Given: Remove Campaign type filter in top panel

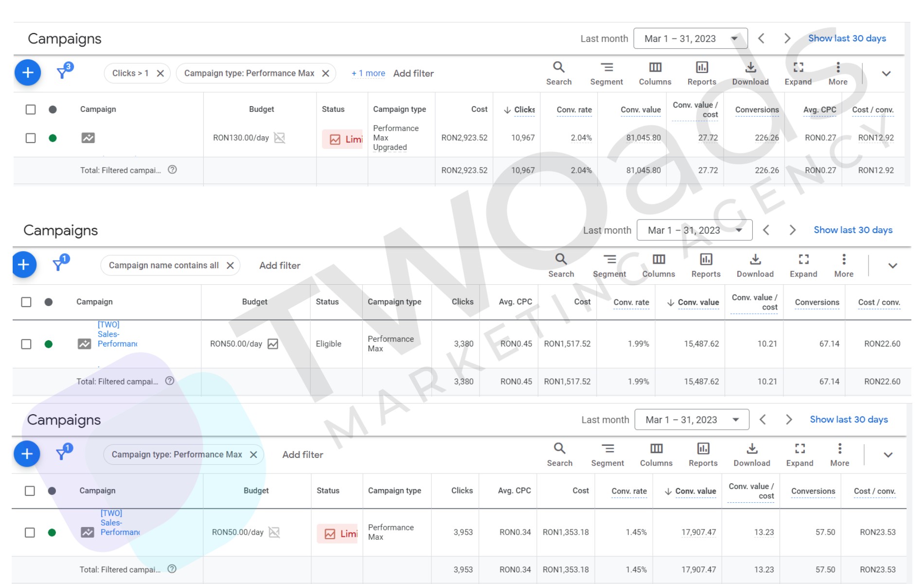Looking at the screenshot, I should coord(326,73).
